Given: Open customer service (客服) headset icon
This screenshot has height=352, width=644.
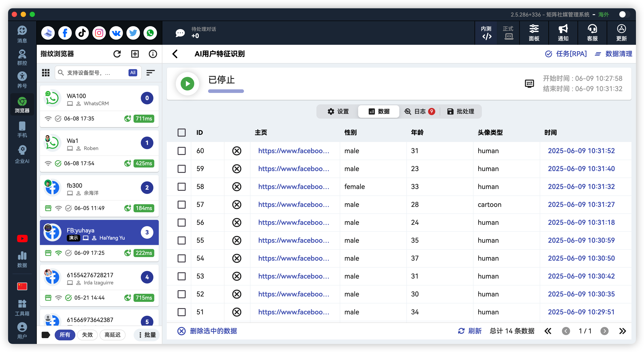Looking at the screenshot, I should pos(592,33).
